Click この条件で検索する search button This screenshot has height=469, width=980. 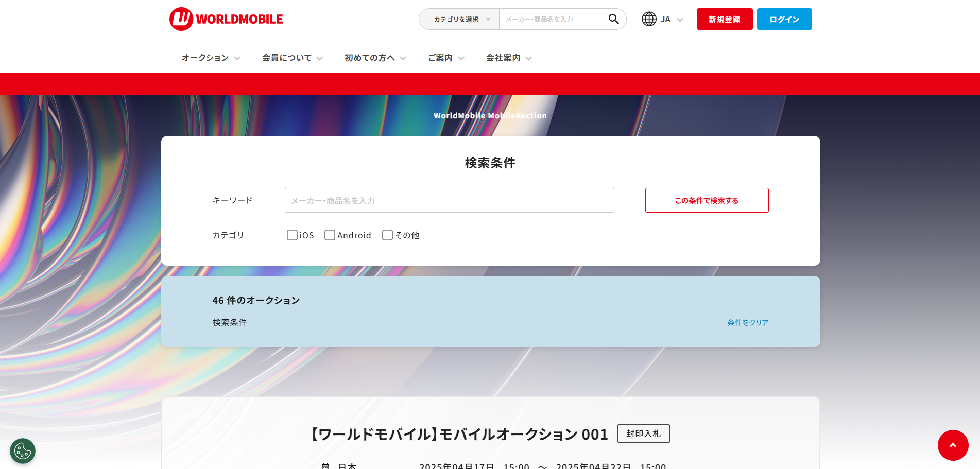707,200
